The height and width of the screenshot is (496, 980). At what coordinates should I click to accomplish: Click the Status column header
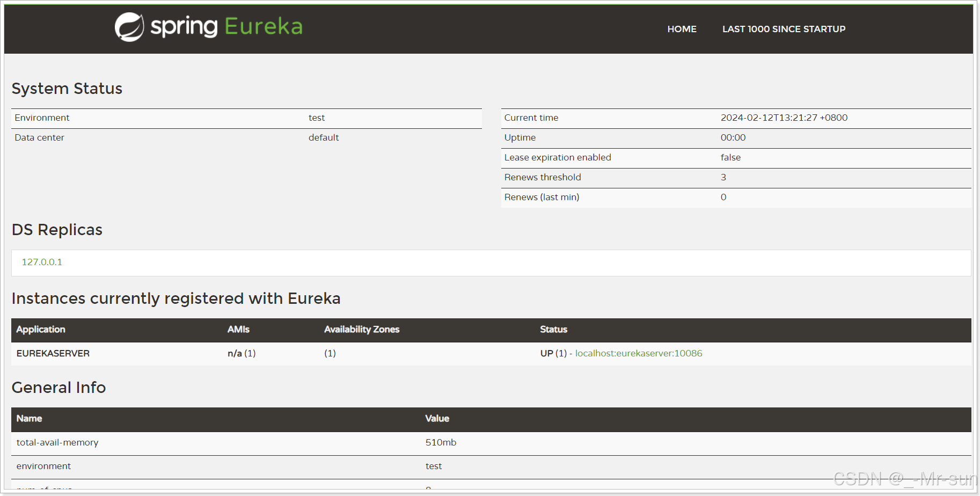click(x=554, y=330)
